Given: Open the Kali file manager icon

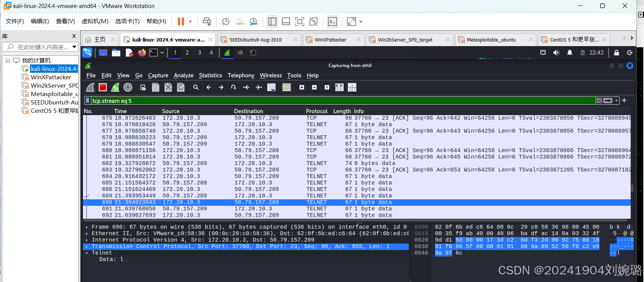Looking at the screenshot, I should pos(116,53).
